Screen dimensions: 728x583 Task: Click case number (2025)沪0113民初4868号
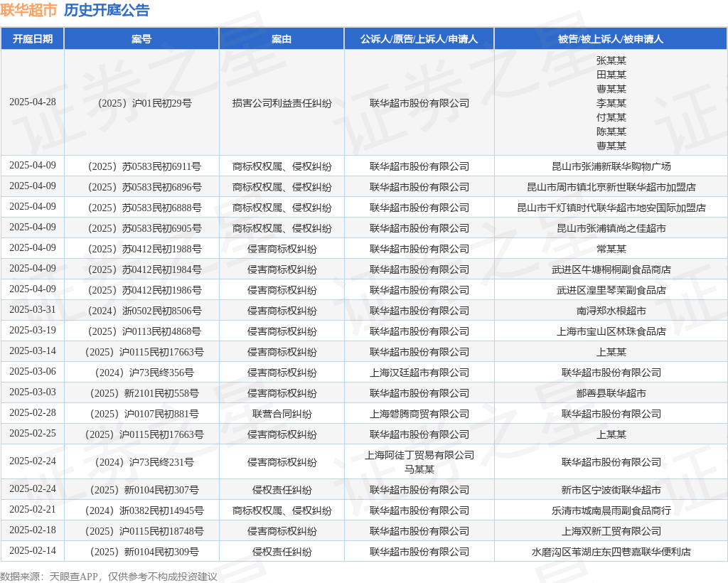[144, 331]
